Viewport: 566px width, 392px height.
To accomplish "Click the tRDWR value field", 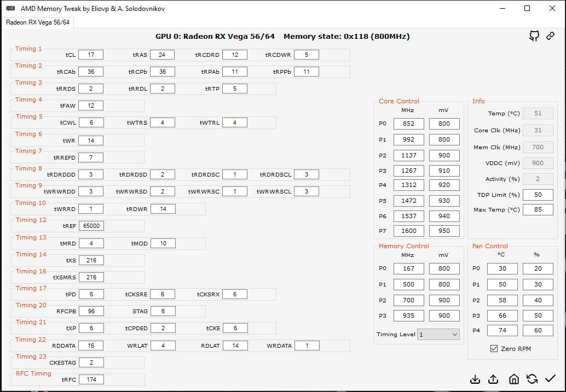I will 163,209.
